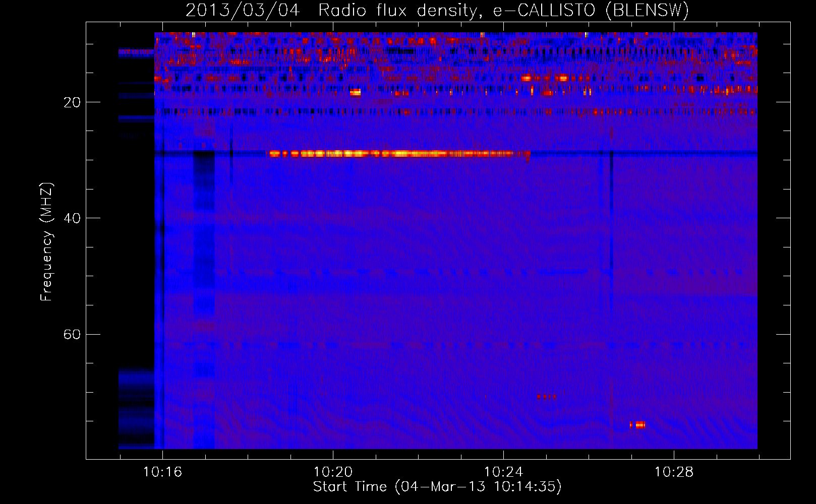
Task: Click the 10:28 time tick label
Action: pos(674,472)
